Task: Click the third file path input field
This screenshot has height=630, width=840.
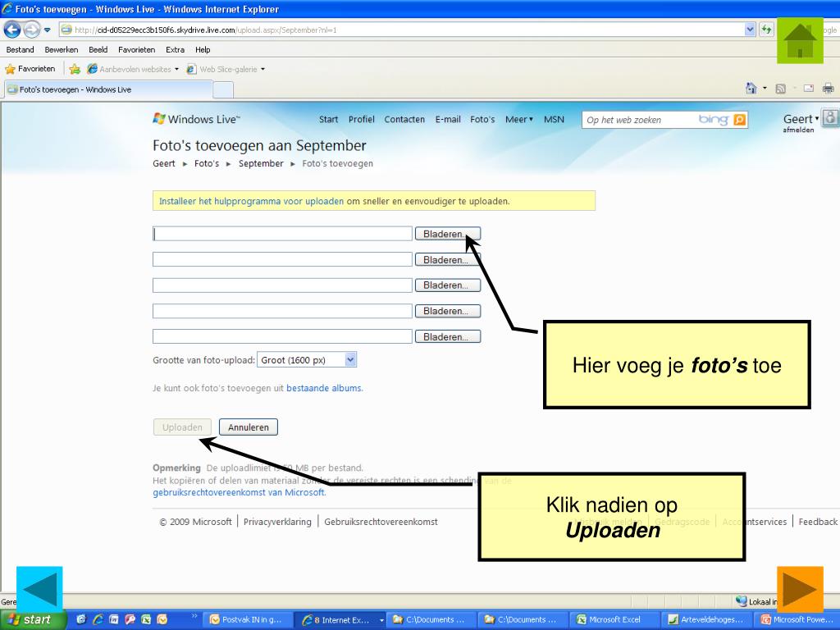Action: (x=282, y=285)
